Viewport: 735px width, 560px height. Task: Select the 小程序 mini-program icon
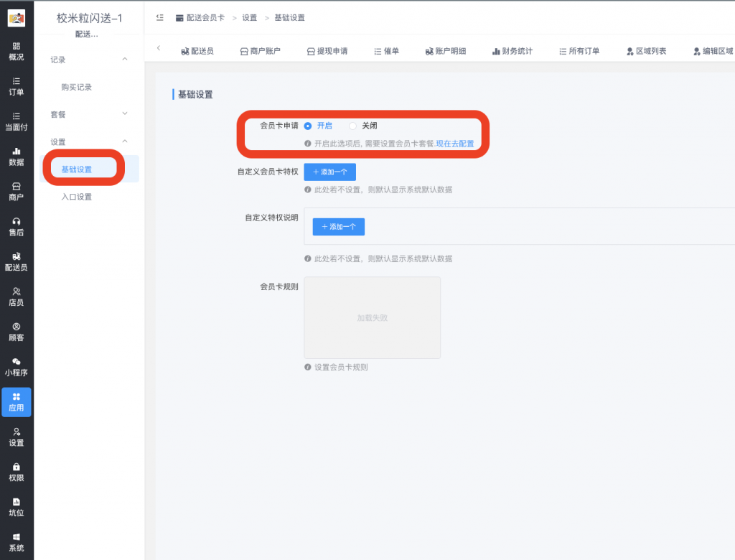click(x=16, y=368)
